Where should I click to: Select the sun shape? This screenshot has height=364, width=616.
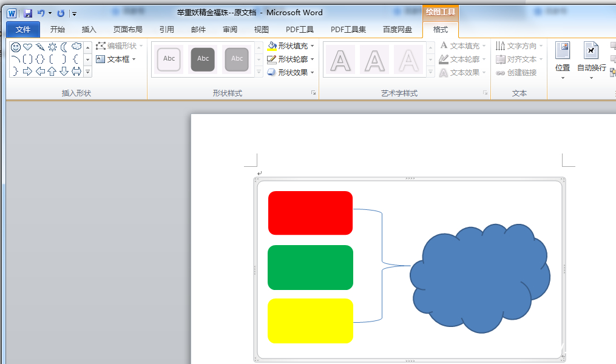click(x=52, y=47)
